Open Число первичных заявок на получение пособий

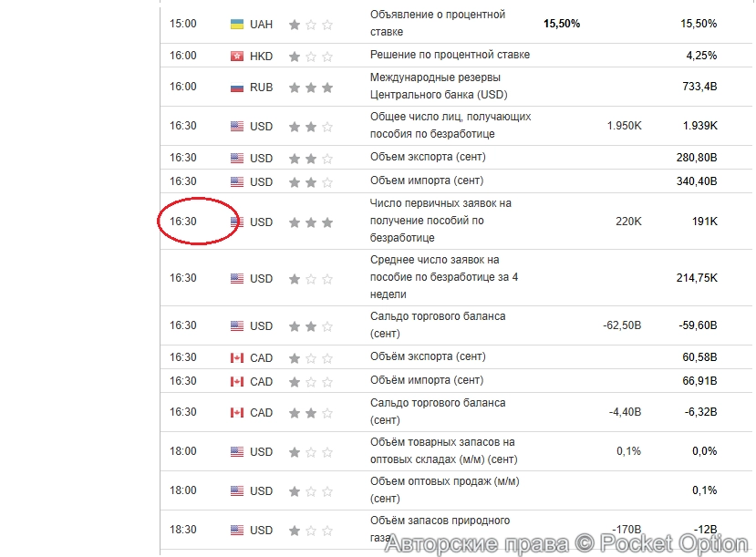(440, 221)
